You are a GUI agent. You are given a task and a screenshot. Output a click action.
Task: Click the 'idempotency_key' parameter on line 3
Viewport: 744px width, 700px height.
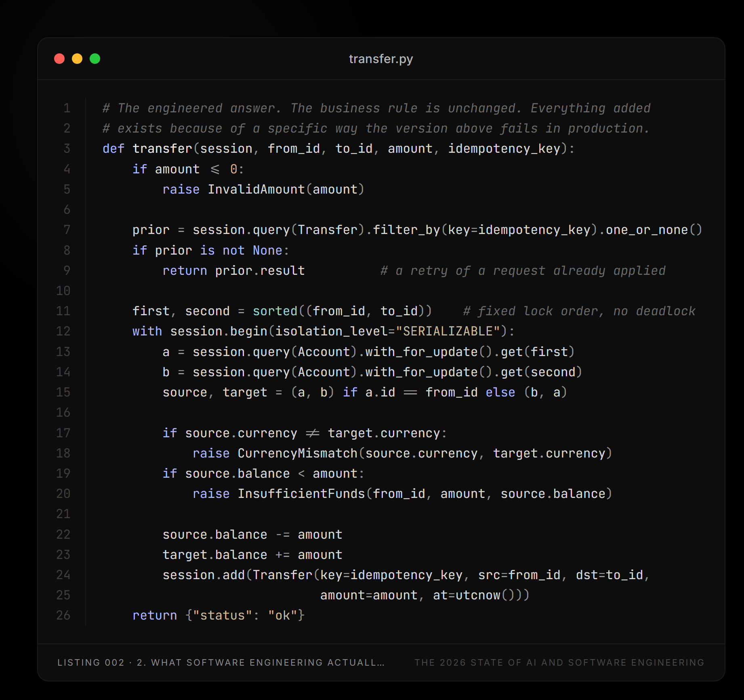pyautogui.click(x=504, y=149)
